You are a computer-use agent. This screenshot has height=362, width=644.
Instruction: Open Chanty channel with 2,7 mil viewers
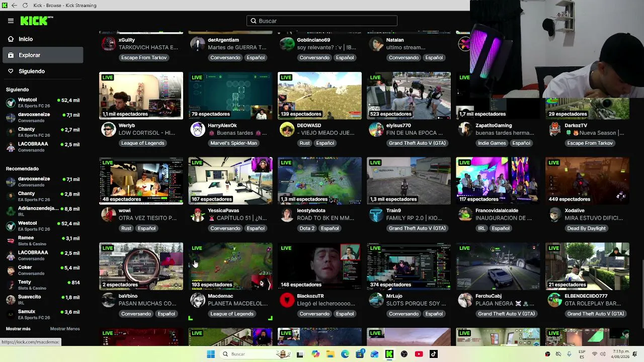point(43,132)
